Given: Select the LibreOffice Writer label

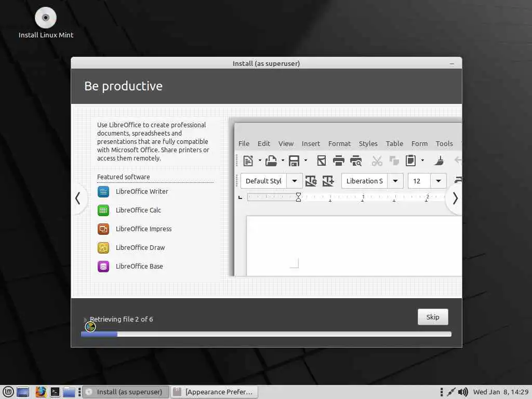Looking at the screenshot, I should [x=142, y=191].
